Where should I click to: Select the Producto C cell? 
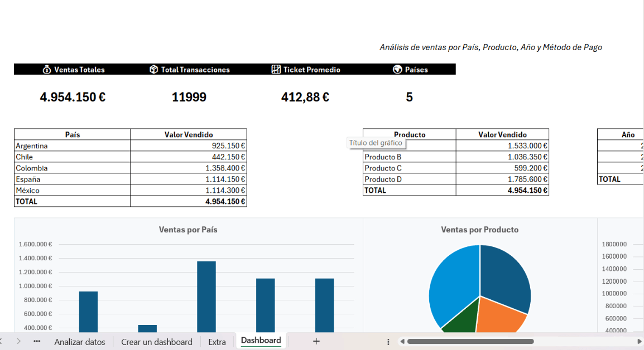coord(410,168)
